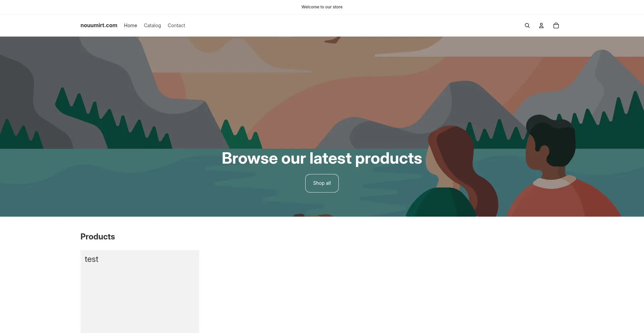Open the shopping cart bag icon
The image size is (644, 333).
556,25
